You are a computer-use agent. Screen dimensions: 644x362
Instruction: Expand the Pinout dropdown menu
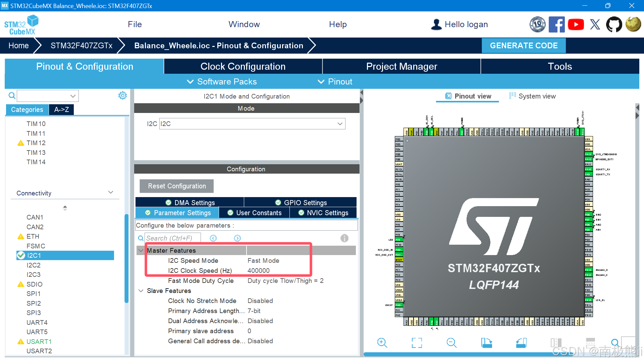point(335,81)
